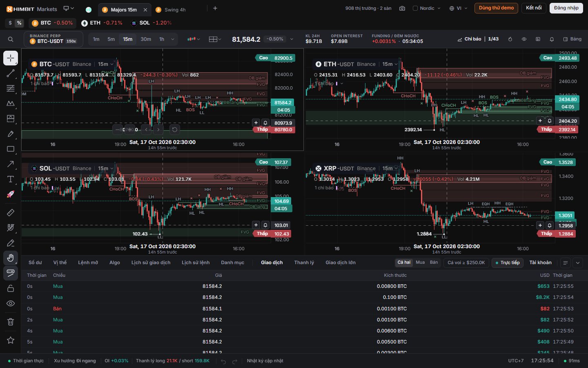Set alert at 80973.9 on BTC chart
This screenshot has height=368, width=588.
pos(265,123)
